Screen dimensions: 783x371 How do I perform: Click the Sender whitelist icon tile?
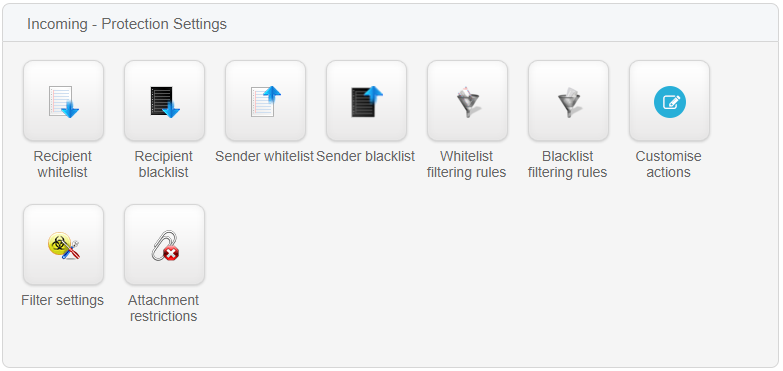tap(265, 101)
